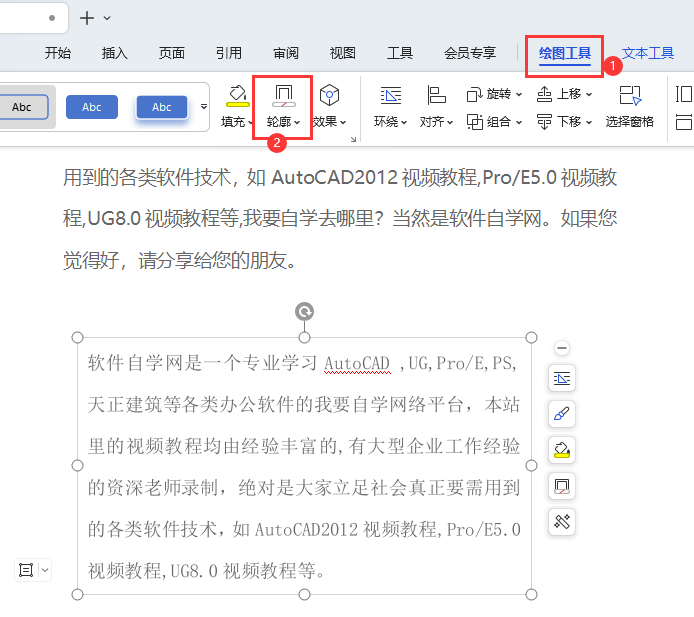Screen dimensions: 694x617
Task: Switch to the 文本工具 tab
Action: pyautogui.click(x=648, y=53)
